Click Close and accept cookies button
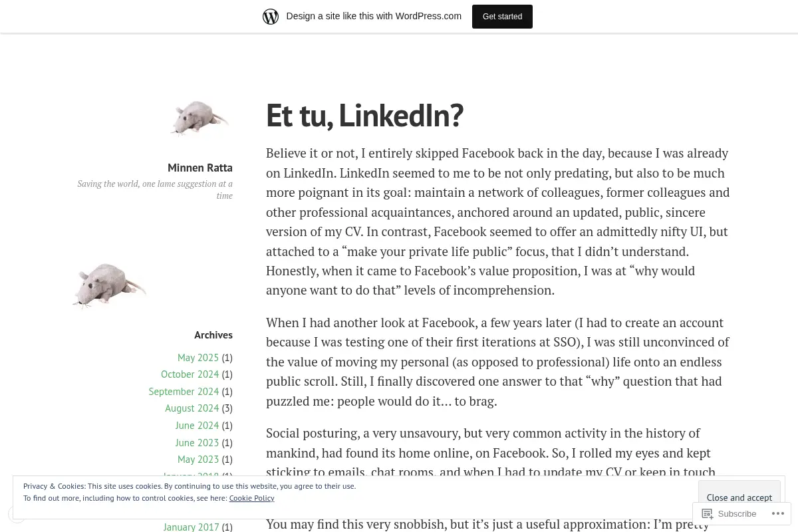Image resolution: width=798 pixels, height=532 pixels. pyautogui.click(x=739, y=497)
